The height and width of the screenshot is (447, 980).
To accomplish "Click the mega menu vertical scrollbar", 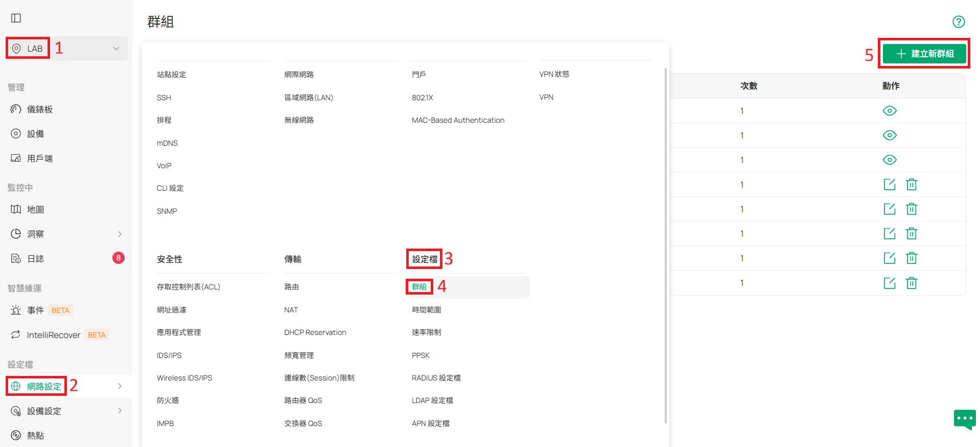I will coord(665,245).
